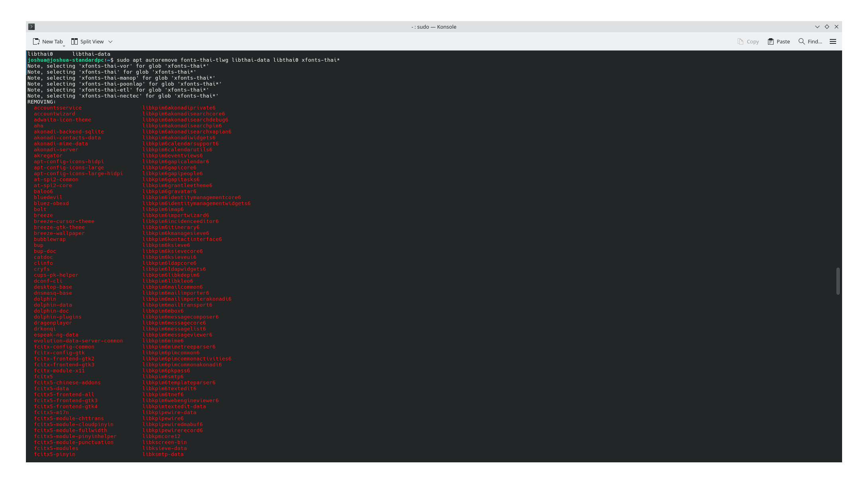Open the Find... search bar
Screen dimensions: 868x493
pyautogui.click(x=810, y=41)
